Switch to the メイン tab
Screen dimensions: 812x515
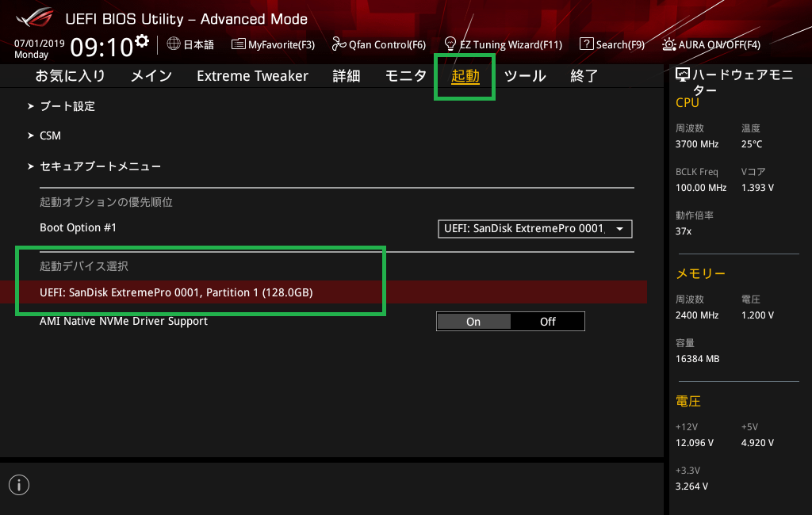click(151, 76)
